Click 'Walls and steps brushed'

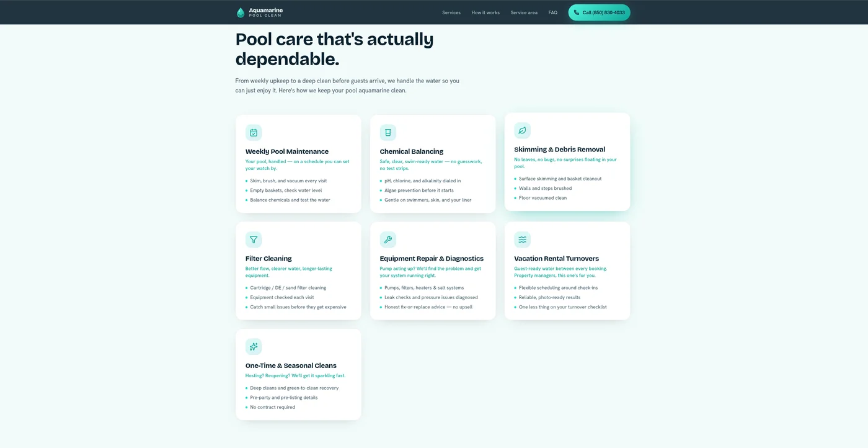coord(546,188)
